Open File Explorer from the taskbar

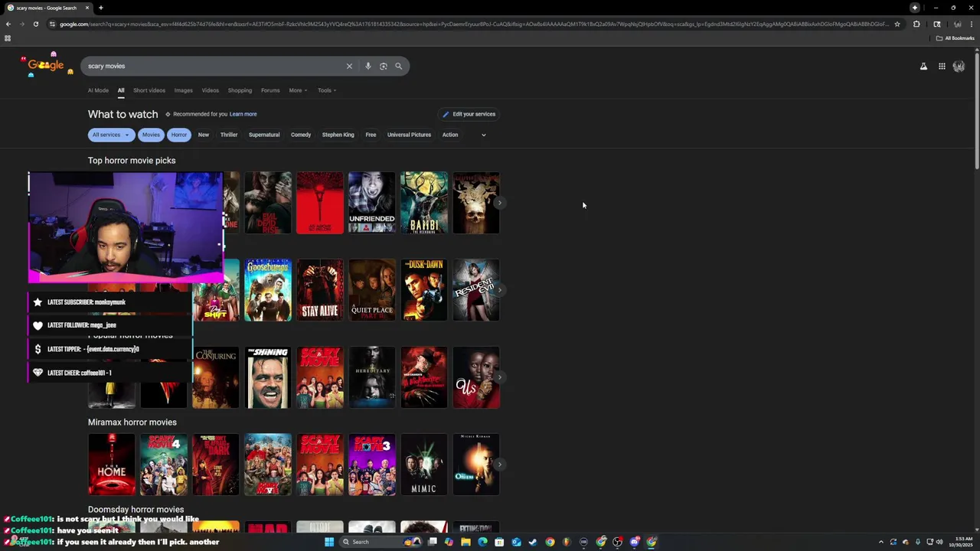[465, 542]
